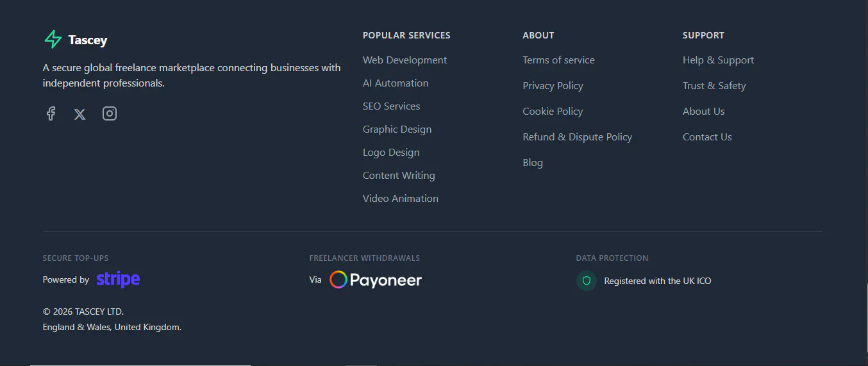This screenshot has width=868, height=366.
Task: View the Privacy Policy
Action: (x=553, y=86)
